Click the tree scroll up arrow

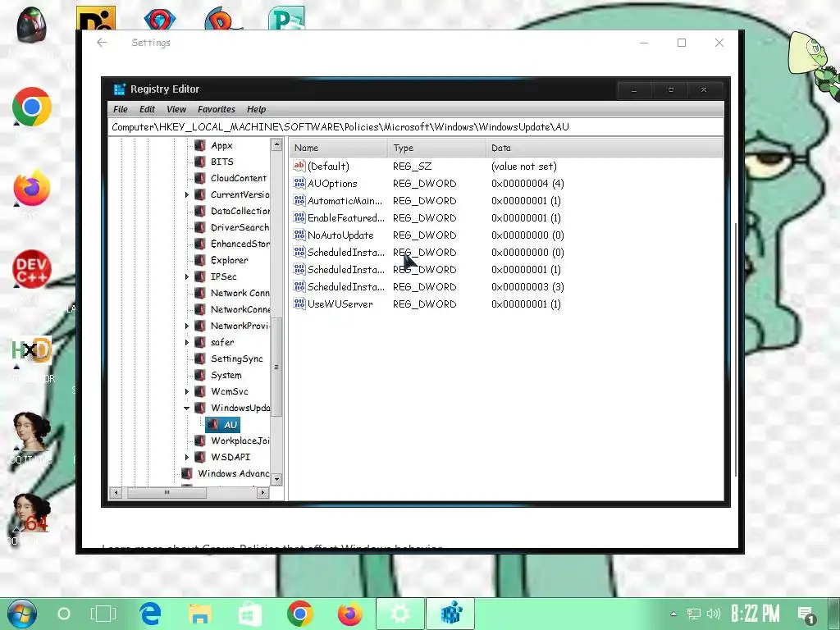point(276,144)
